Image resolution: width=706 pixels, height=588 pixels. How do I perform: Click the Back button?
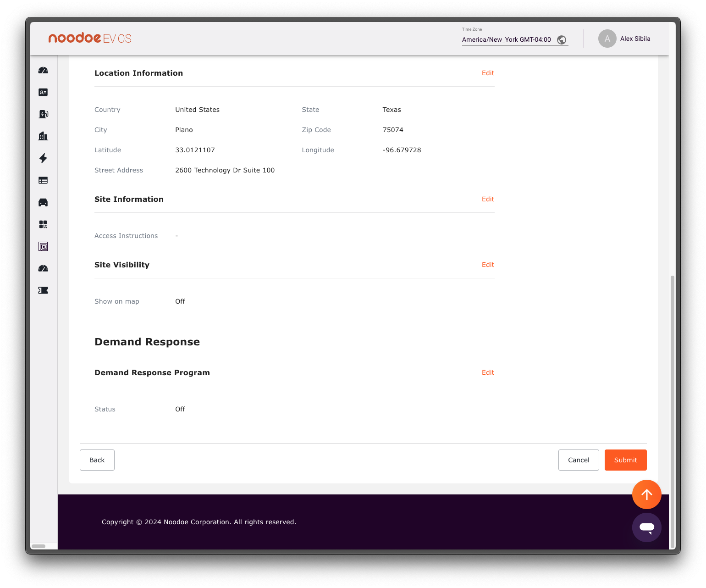97,460
